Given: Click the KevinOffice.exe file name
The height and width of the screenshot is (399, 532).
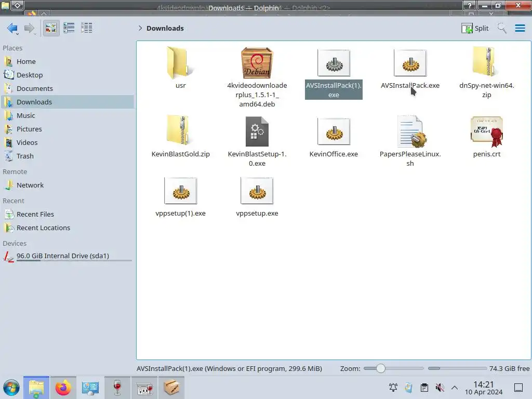Looking at the screenshot, I should [334, 154].
